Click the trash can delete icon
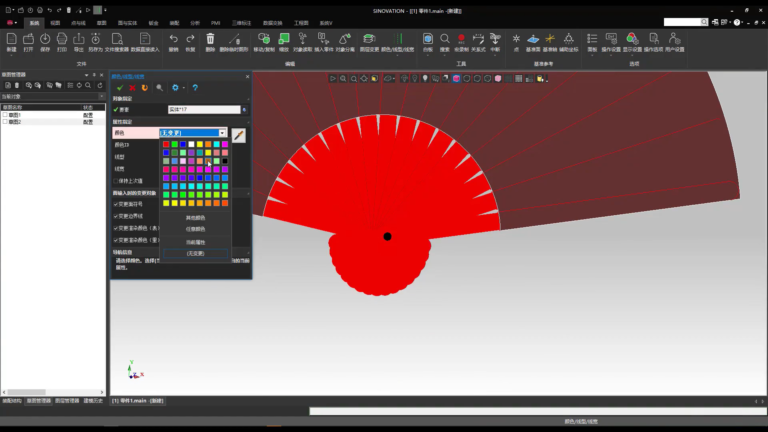 coord(210,39)
